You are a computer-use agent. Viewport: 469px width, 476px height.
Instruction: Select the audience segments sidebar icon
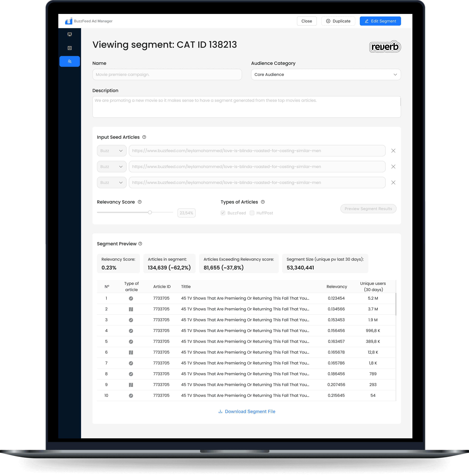(x=70, y=61)
